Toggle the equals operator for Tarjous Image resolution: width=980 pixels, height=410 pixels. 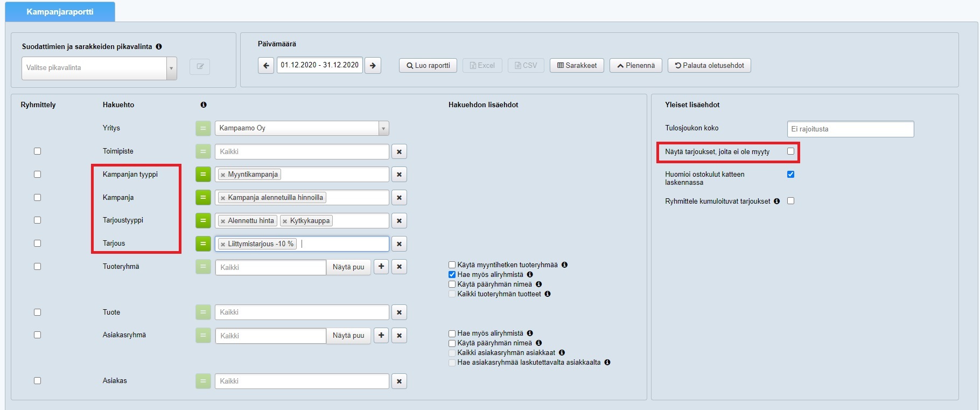tap(203, 244)
